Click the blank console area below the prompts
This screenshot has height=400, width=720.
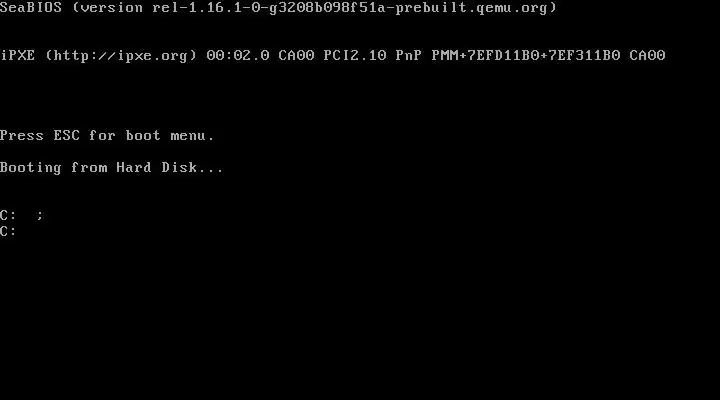(x=360, y=317)
